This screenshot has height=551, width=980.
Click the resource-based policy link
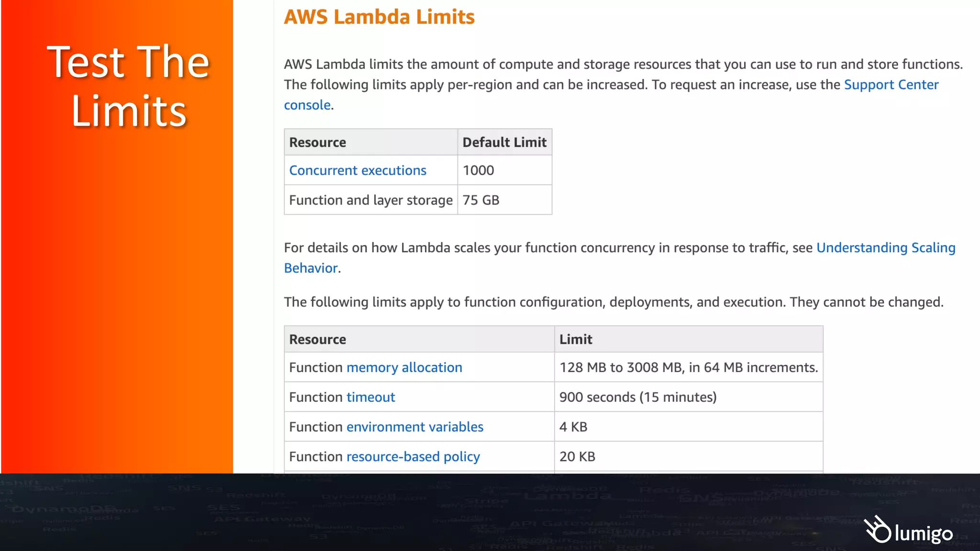pyautogui.click(x=412, y=456)
